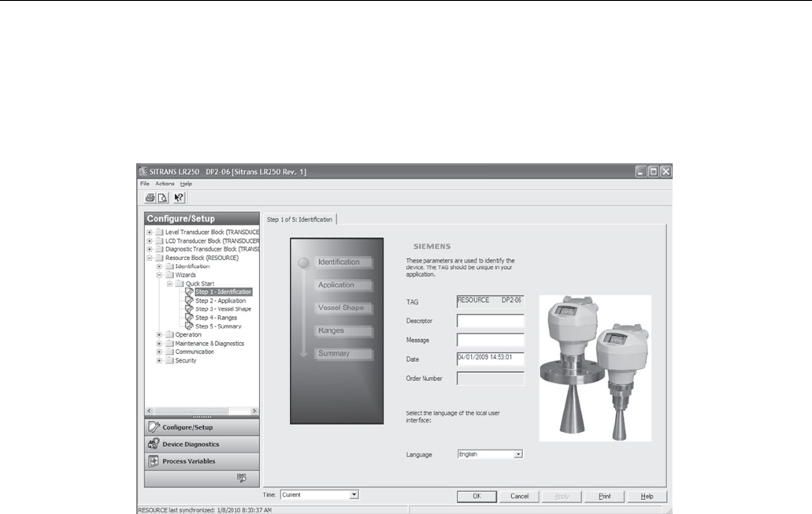
Task: Open Step 5 - Summary wizard page
Action: 218,326
